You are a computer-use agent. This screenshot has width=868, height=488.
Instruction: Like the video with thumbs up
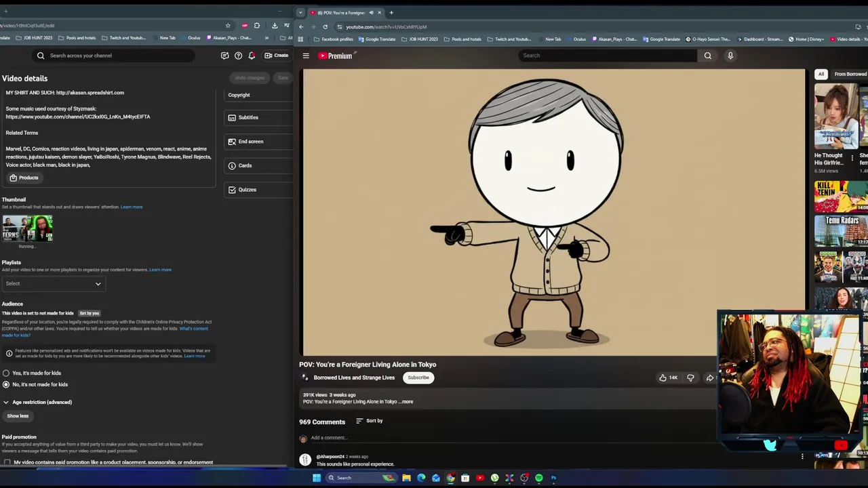click(668, 378)
